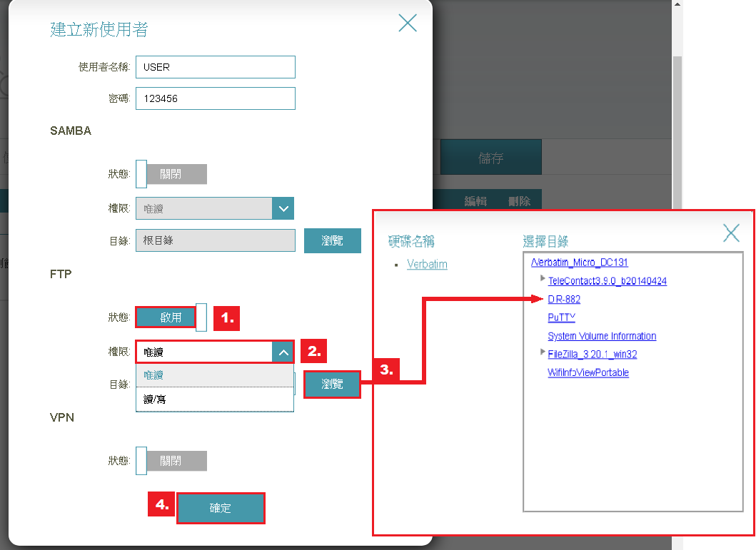The width and height of the screenshot is (756, 550).
Task: Expand the FileZilla_3.20.1_win32 folder arrow
Action: coord(543,352)
